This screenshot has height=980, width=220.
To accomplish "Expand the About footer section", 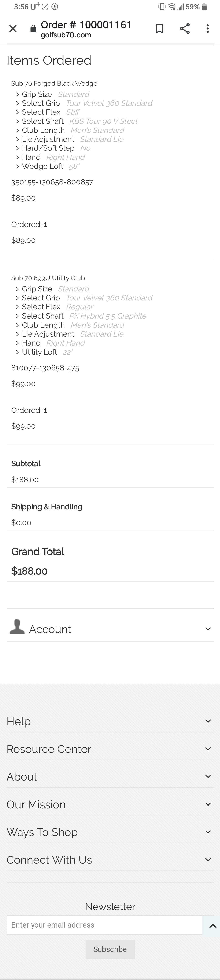I will (x=208, y=776).
